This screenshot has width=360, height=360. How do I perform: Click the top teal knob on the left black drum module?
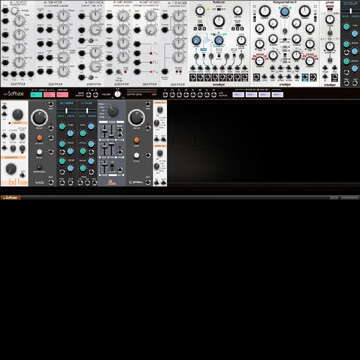62,126
